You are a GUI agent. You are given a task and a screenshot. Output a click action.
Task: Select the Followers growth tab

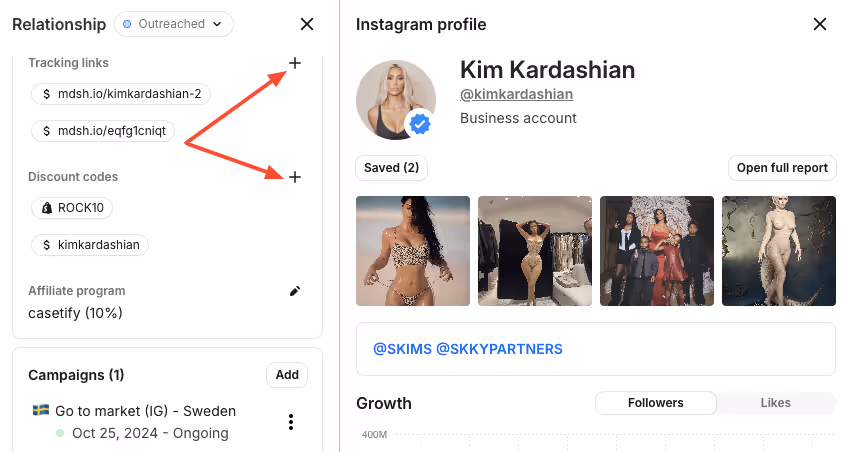point(656,403)
